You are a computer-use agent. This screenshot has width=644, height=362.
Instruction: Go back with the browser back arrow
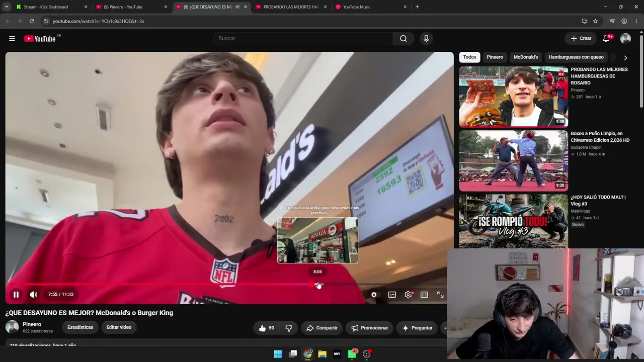tap(8, 21)
